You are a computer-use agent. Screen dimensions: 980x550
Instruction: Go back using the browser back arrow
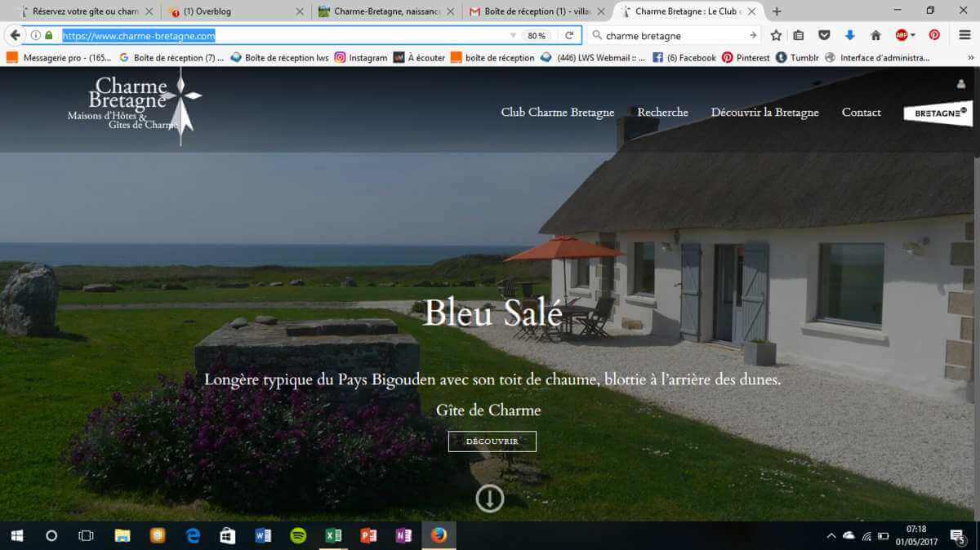pyautogui.click(x=15, y=36)
